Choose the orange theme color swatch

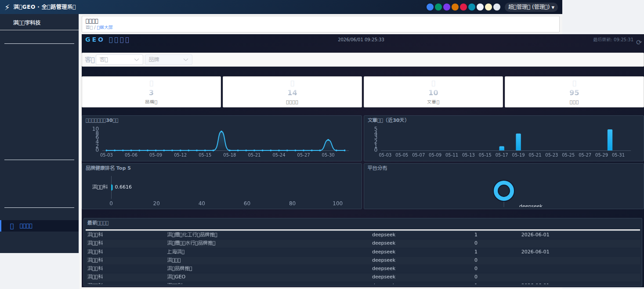tap(455, 7)
